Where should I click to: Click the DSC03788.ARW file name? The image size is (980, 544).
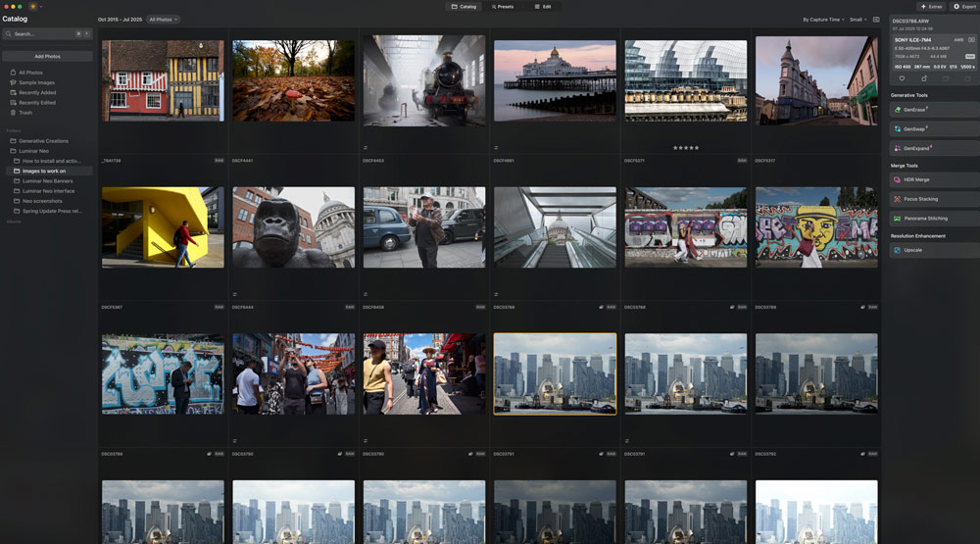[x=910, y=22]
